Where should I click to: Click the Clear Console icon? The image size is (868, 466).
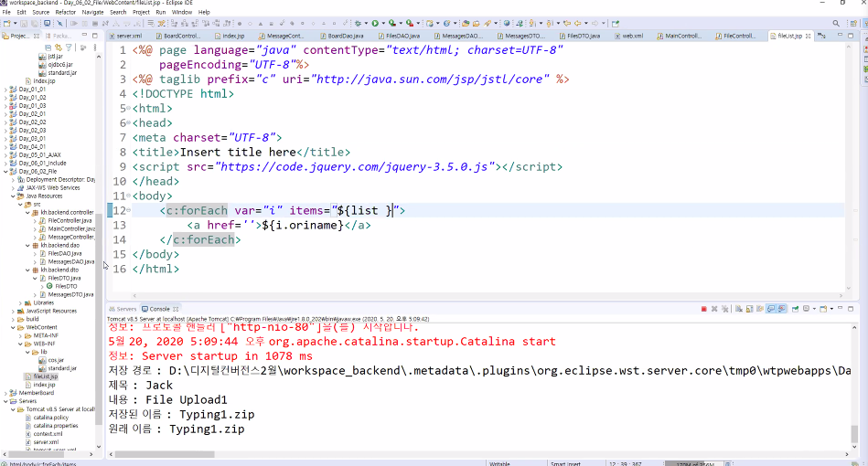(x=738, y=309)
